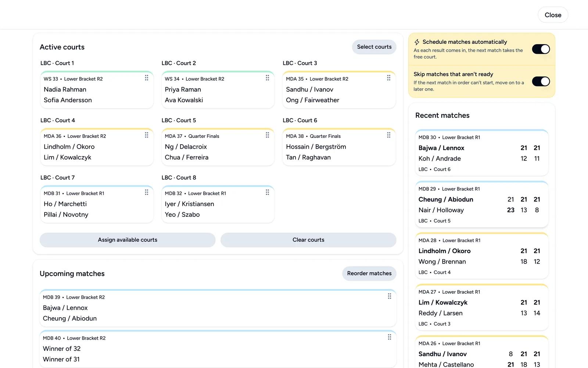Click Wong / Brennan in recent matches

[442, 262]
